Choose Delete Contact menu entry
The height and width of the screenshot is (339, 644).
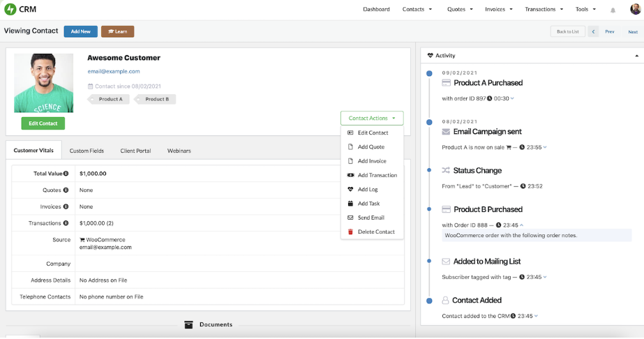pos(375,232)
